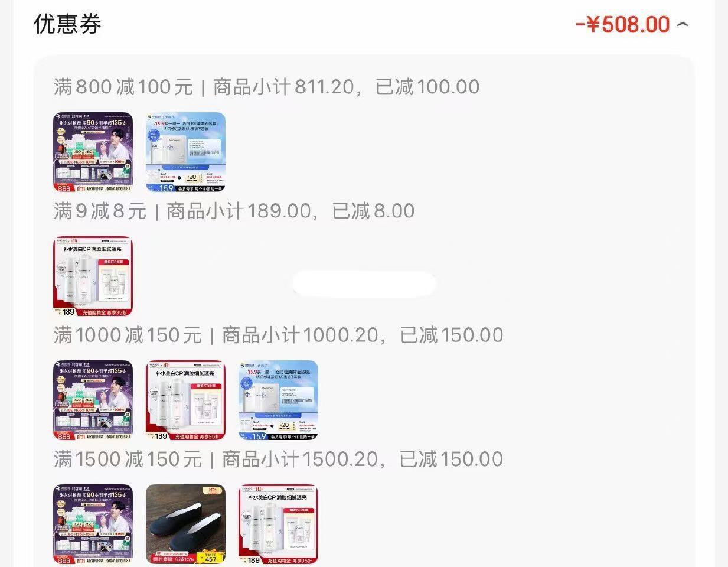Select the 满800减100元 coupon label
Screen dimensions: 728x567
[123, 87]
